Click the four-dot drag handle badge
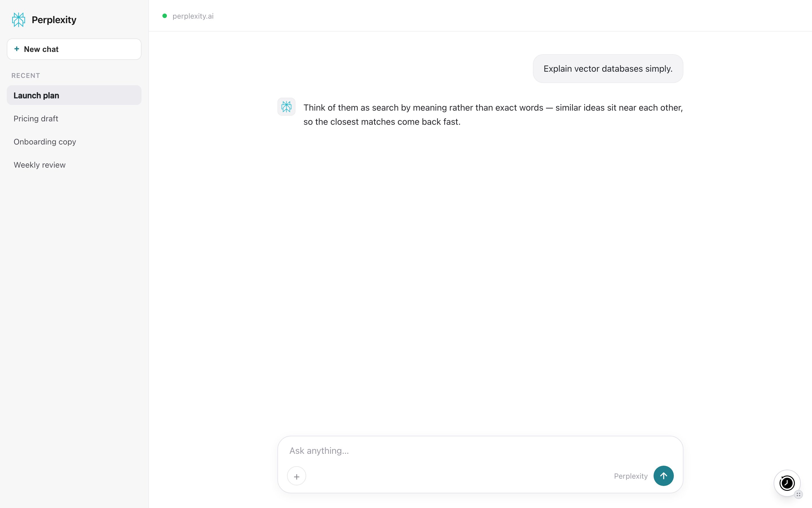Screen dimensions: 812x508 [x=798, y=494]
